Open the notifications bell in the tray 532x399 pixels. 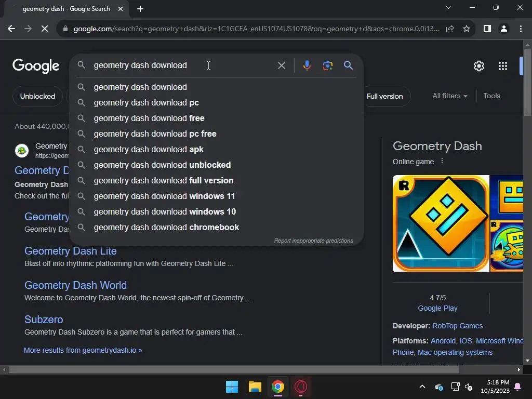click(x=518, y=387)
